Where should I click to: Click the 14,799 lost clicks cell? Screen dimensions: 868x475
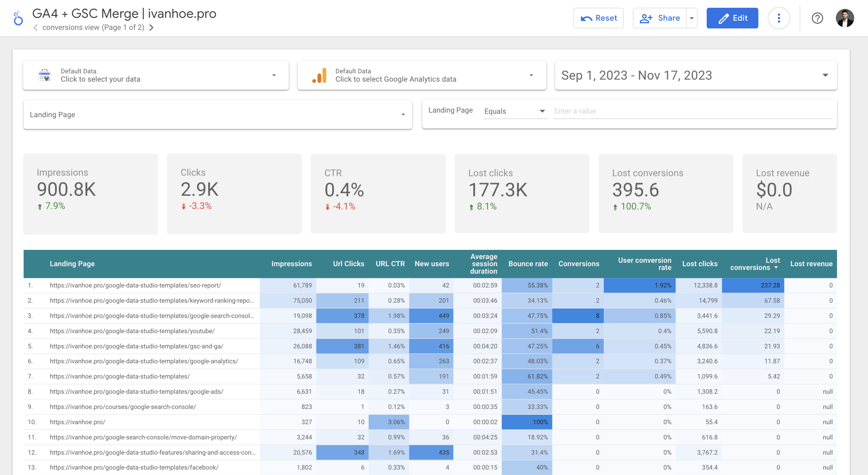(699, 301)
